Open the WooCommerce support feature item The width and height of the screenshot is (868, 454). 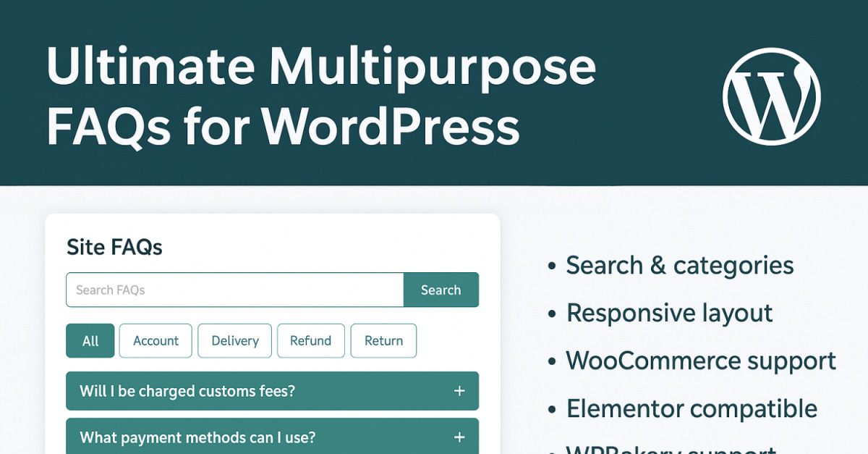700,361
